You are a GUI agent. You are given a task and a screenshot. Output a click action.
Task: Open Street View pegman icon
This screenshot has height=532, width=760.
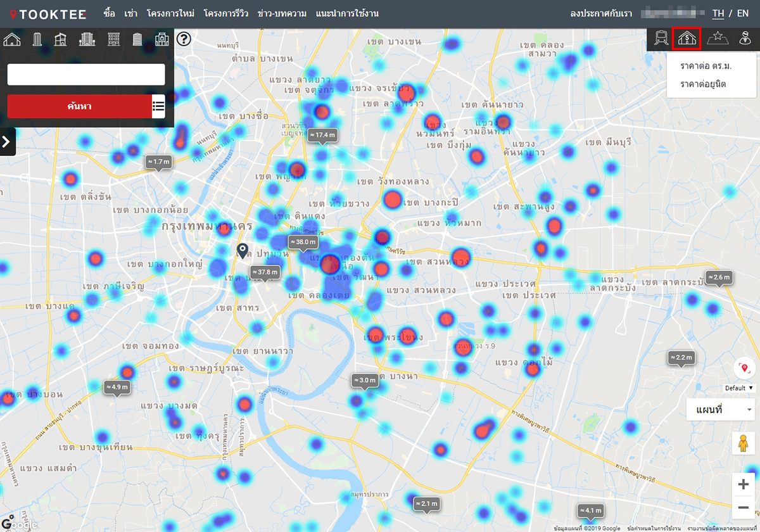click(743, 444)
